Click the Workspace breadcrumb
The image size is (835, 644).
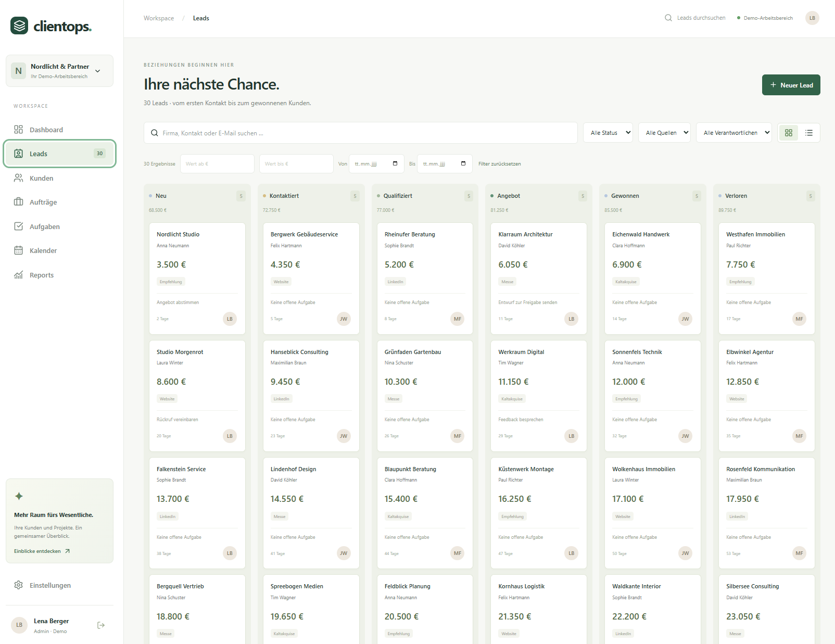(x=159, y=18)
